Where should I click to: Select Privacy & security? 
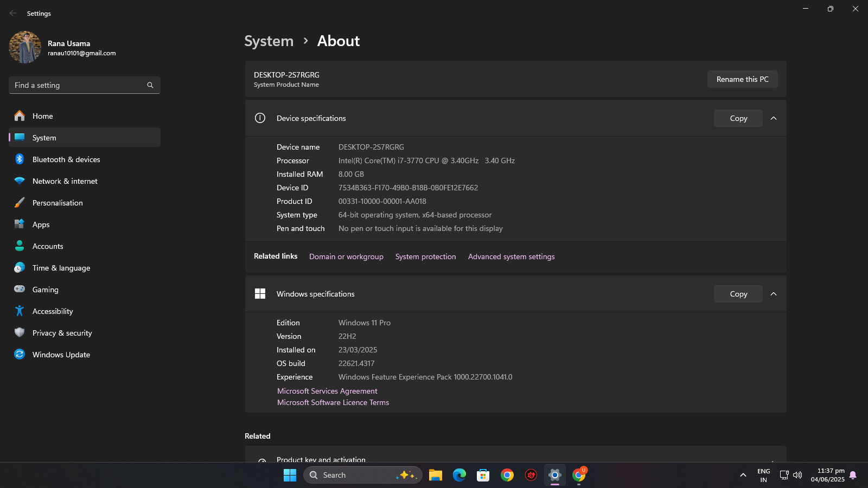(x=62, y=332)
